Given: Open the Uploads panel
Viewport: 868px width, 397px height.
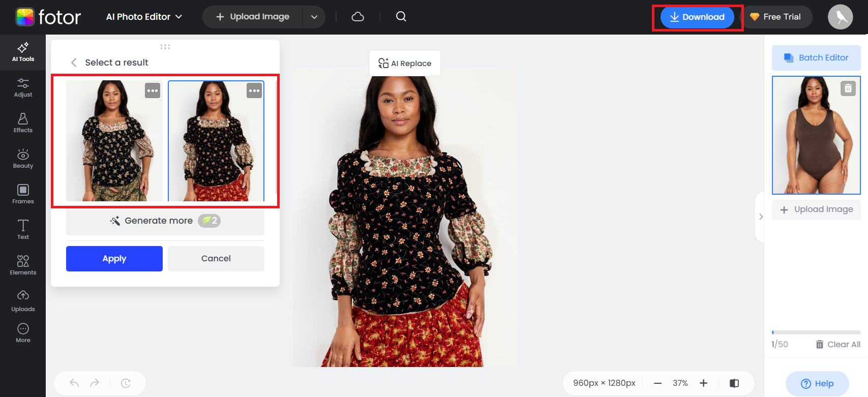Looking at the screenshot, I should pyautogui.click(x=23, y=301).
